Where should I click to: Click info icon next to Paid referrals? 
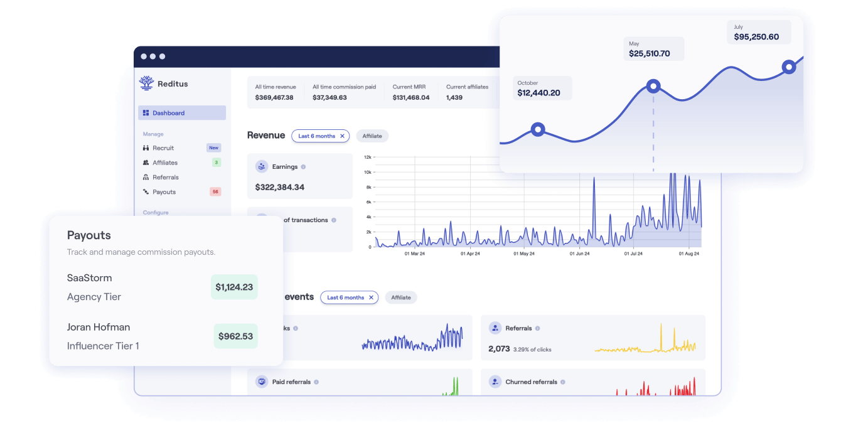316,382
